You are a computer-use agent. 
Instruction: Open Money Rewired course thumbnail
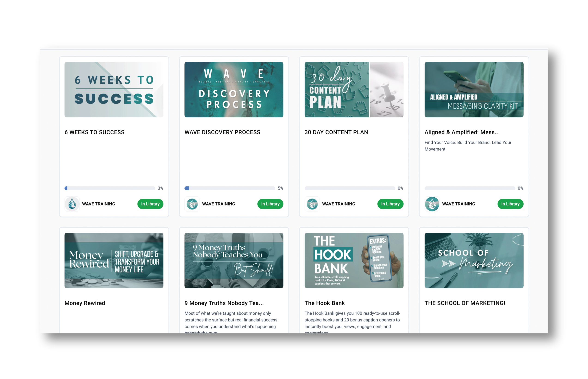114,260
